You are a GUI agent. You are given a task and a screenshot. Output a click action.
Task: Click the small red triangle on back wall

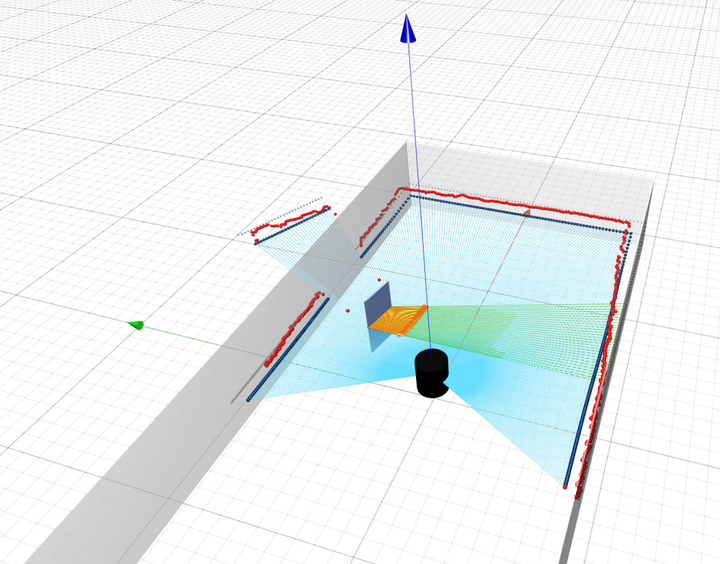tap(528, 212)
